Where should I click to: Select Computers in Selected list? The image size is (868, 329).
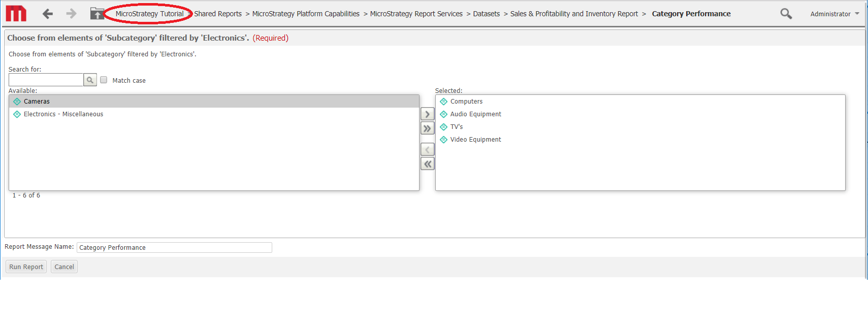pos(640,102)
